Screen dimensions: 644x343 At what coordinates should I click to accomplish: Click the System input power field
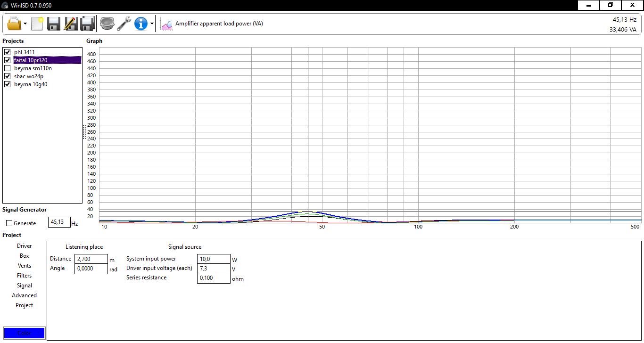pos(214,259)
